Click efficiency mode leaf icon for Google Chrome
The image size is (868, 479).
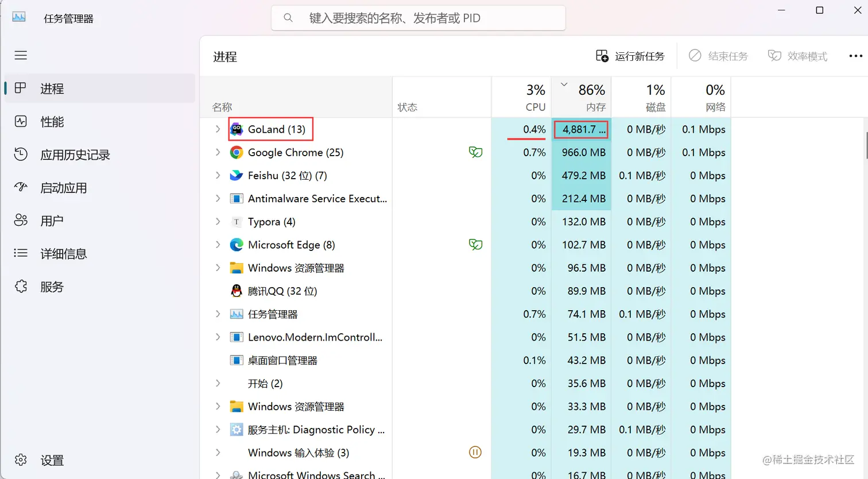(475, 152)
